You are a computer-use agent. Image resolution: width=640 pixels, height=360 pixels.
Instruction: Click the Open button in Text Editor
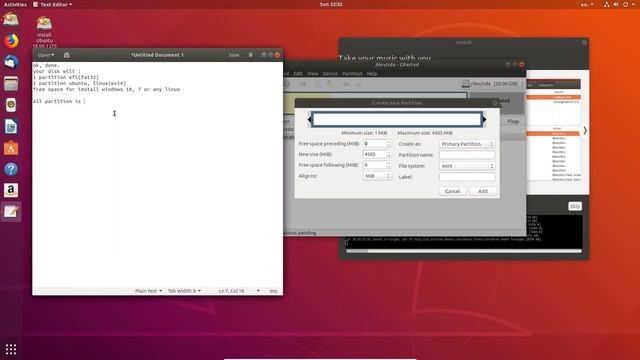[x=46, y=55]
